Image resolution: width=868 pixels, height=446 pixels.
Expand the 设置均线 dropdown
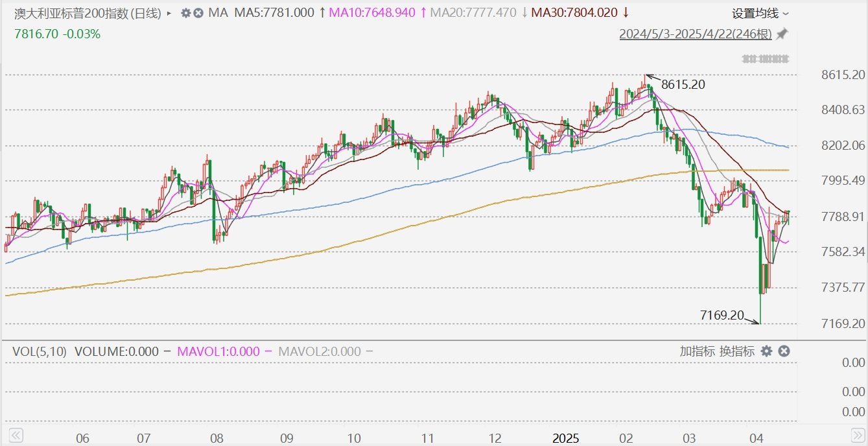760,13
